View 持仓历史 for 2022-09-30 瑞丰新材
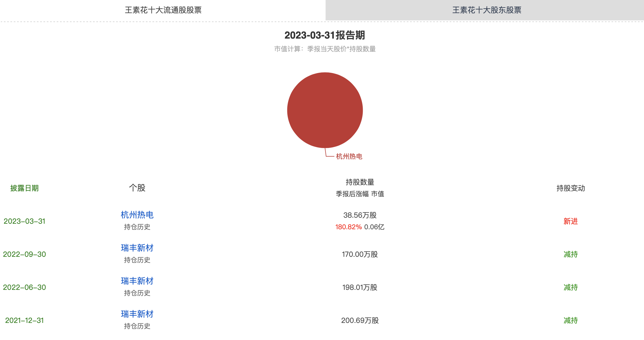 pos(137,260)
